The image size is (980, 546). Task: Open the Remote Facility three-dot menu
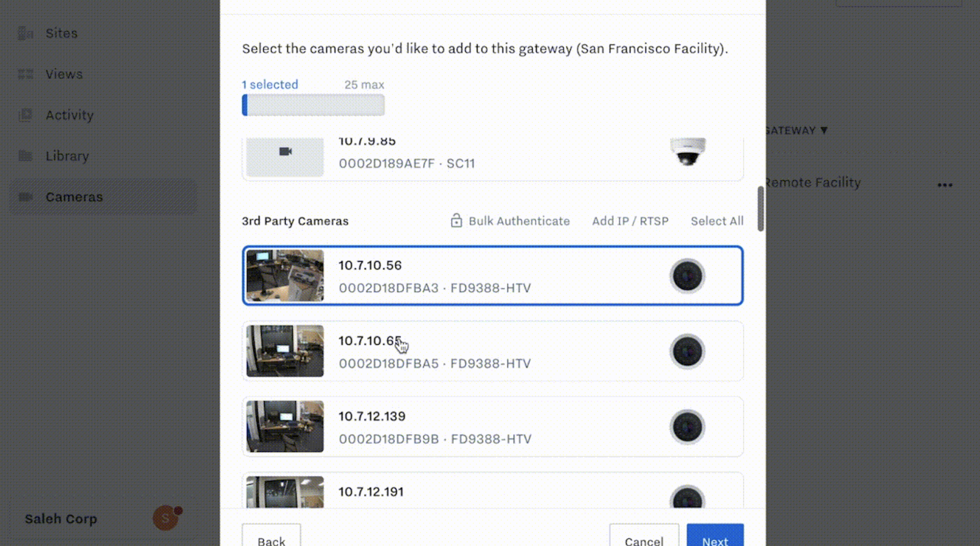pyautogui.click(x=945, y=185)
